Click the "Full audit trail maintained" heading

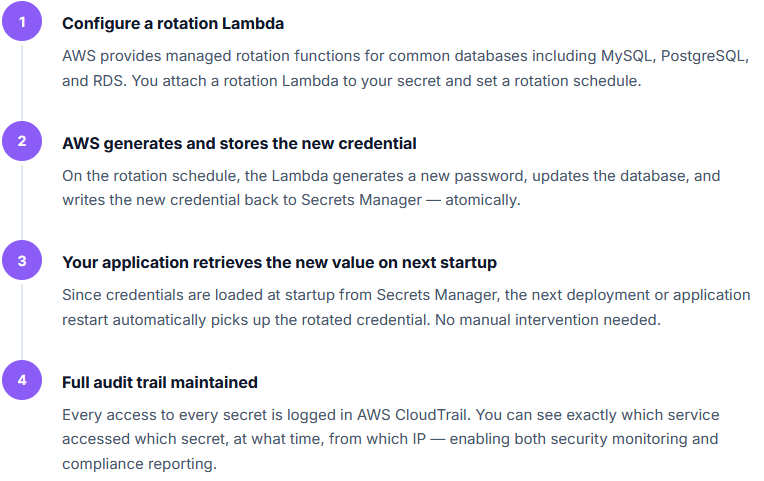tap(160, 382)
